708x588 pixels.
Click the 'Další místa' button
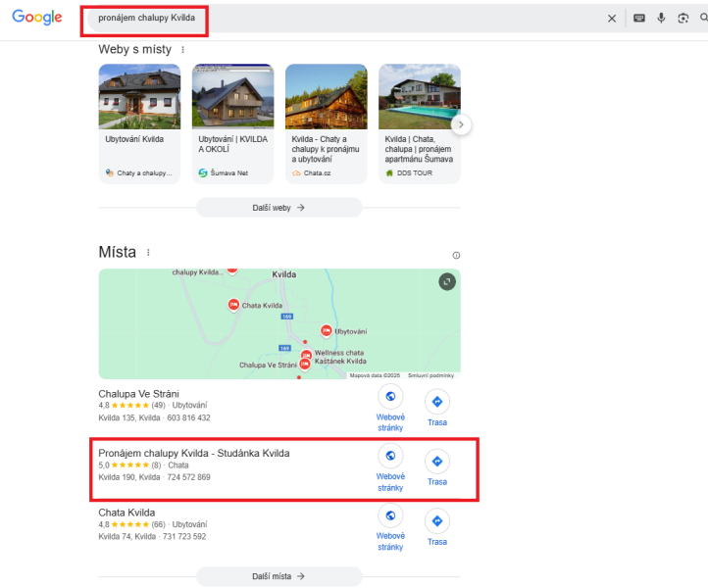pyautogui.click(x=279, y=576)
